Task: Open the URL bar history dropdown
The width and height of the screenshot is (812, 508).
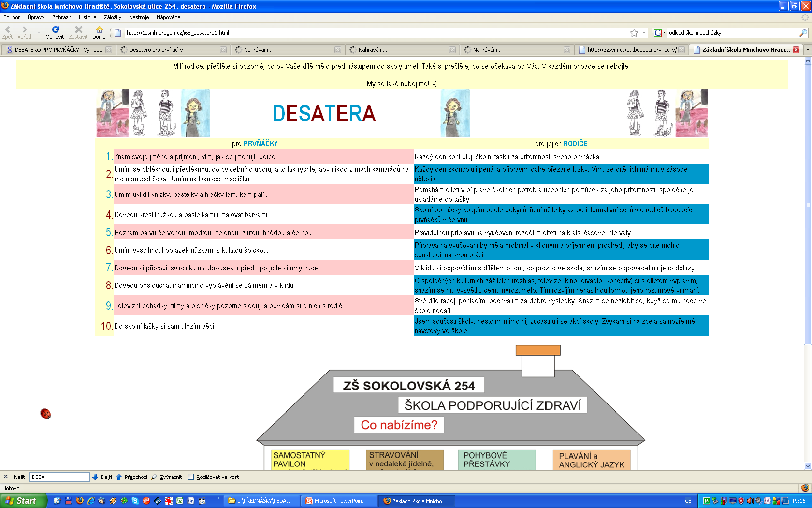Action: 644,33
